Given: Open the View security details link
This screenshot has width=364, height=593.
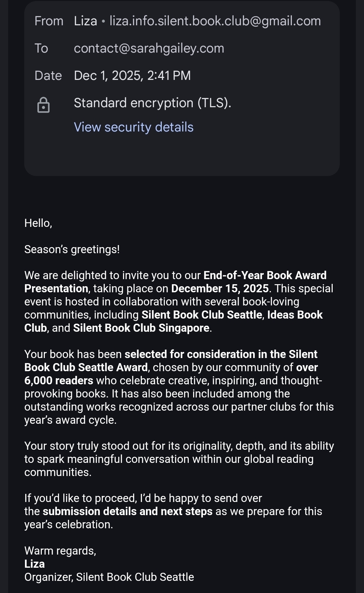Looking at the screenshot, I should pyautogui.click(x=133, y=127).
